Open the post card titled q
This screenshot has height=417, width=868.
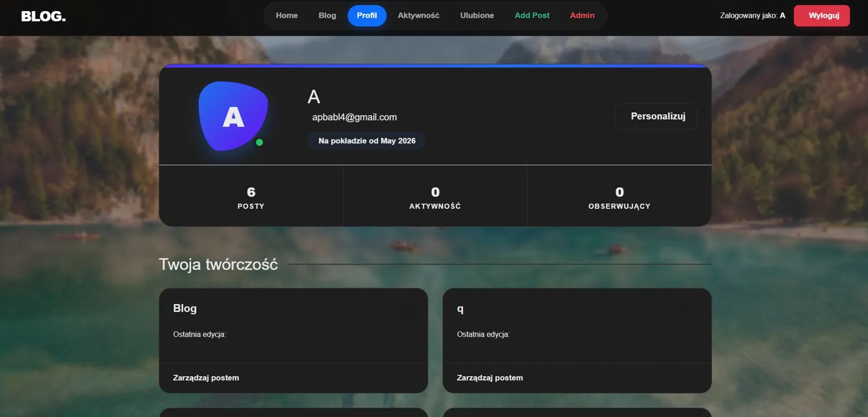click(x=577, y=341)
